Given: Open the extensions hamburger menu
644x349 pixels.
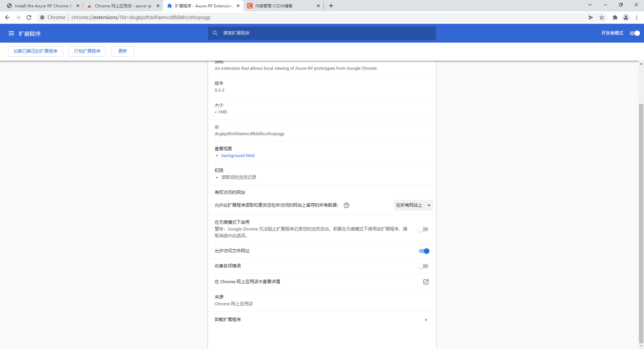Looking at the screenshot, I should pos(11,33).
